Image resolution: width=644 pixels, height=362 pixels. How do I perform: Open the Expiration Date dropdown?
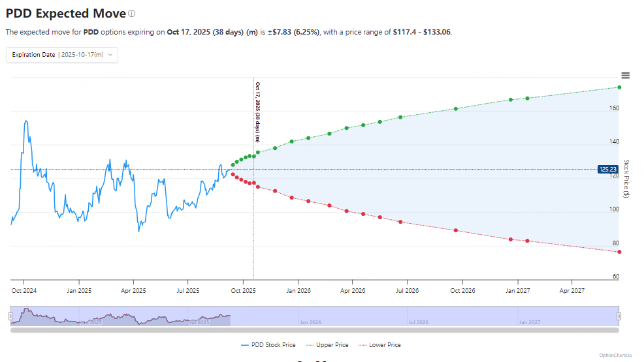[63, 55]
